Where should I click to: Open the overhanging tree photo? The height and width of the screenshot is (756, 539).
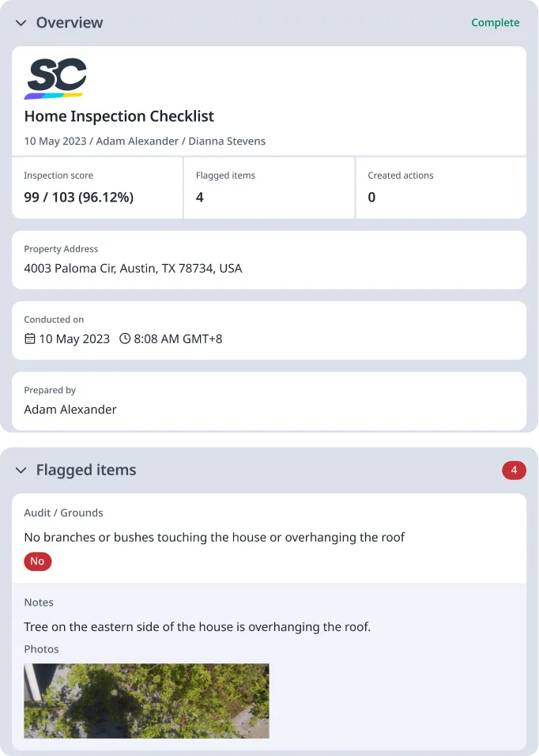pyautogui.click(x=146, y=701)
